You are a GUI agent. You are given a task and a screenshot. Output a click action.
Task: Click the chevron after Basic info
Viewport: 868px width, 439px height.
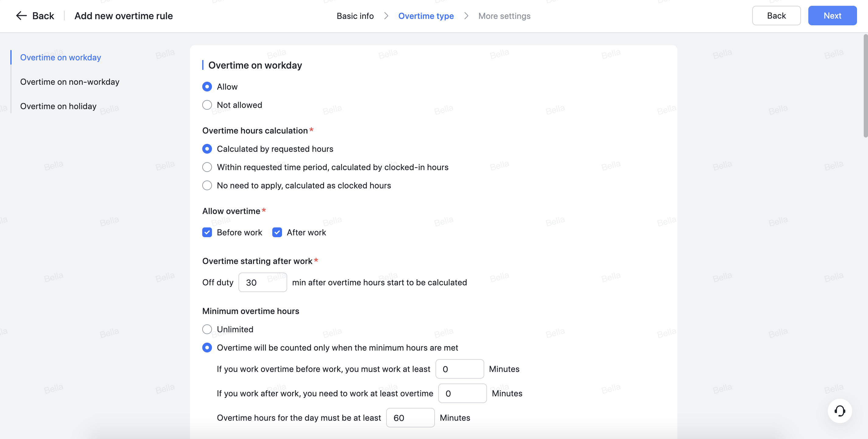tap(386, 16)
